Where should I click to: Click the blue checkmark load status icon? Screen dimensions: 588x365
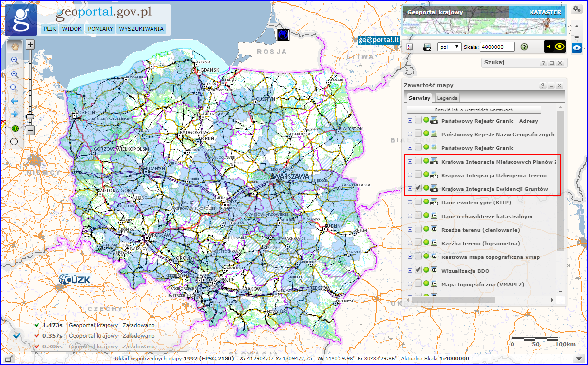pos(17,335)
